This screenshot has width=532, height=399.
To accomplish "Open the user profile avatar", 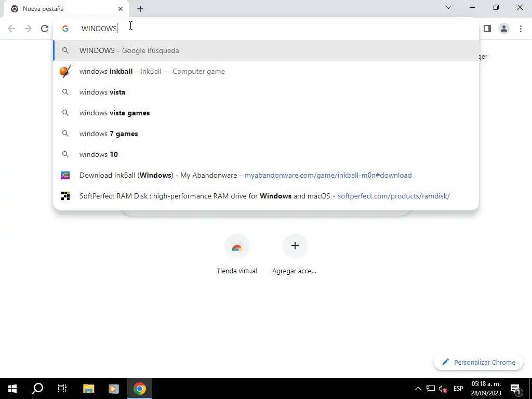I will coord(504,29).
